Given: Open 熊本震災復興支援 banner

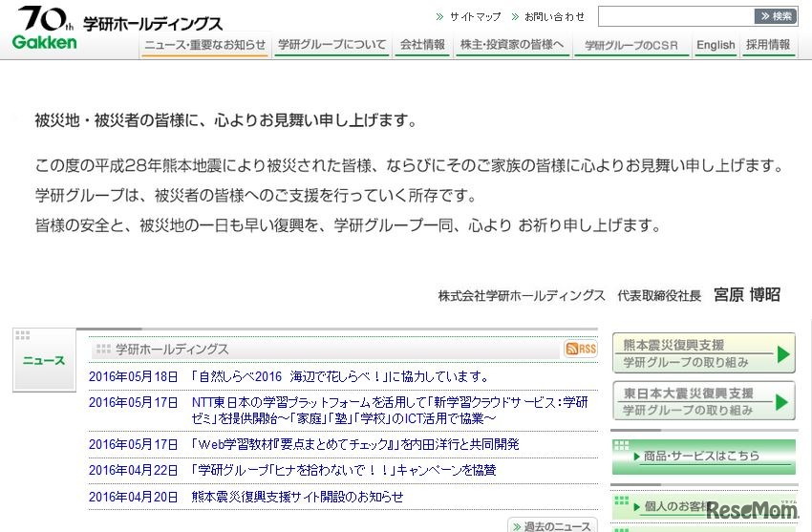Looking at the screenshot, I should [x=703, y=353].
